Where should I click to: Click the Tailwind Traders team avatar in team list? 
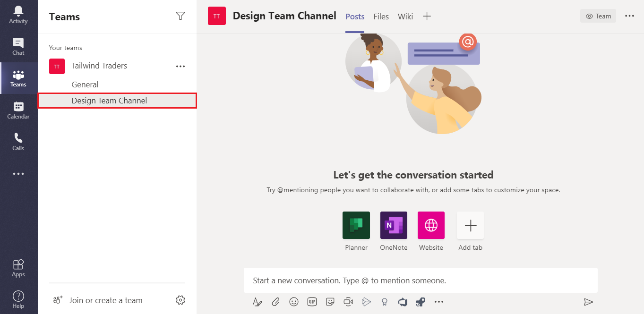pyautogui.click(x=57, y=66)
